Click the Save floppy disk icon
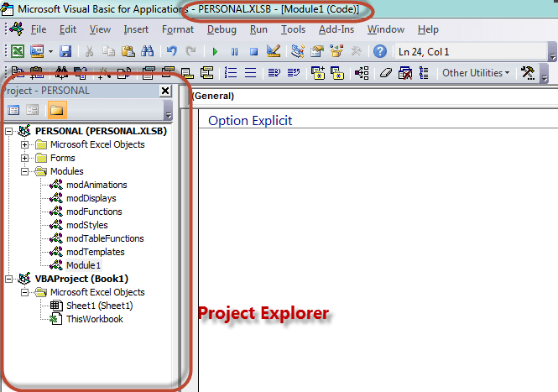Screen dimensions: 558x392 pos(65,52)
